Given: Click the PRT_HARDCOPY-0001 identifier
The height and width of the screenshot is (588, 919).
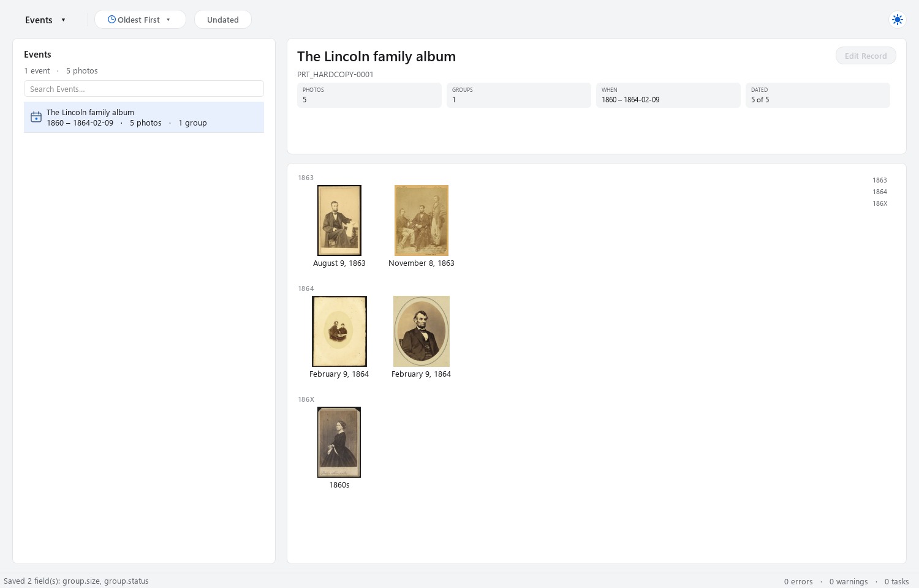Looking at the screenshot, I should click(335, 75).
